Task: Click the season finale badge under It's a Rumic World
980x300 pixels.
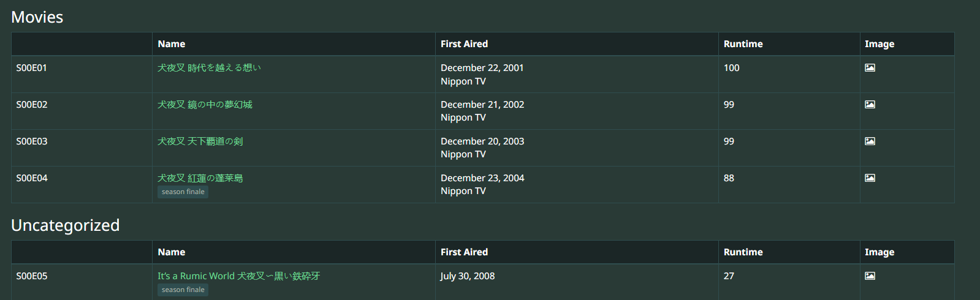Action: 183,290
